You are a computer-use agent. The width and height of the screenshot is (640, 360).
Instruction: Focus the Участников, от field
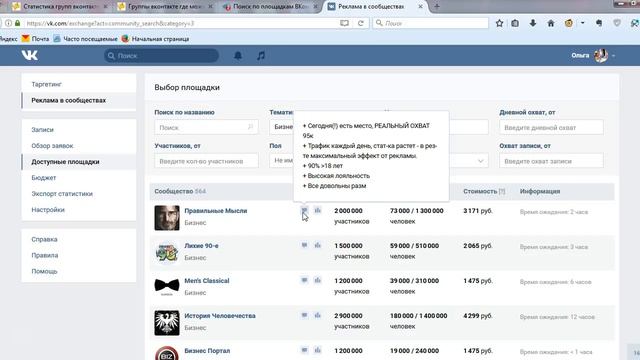click(x=206, y=161)
